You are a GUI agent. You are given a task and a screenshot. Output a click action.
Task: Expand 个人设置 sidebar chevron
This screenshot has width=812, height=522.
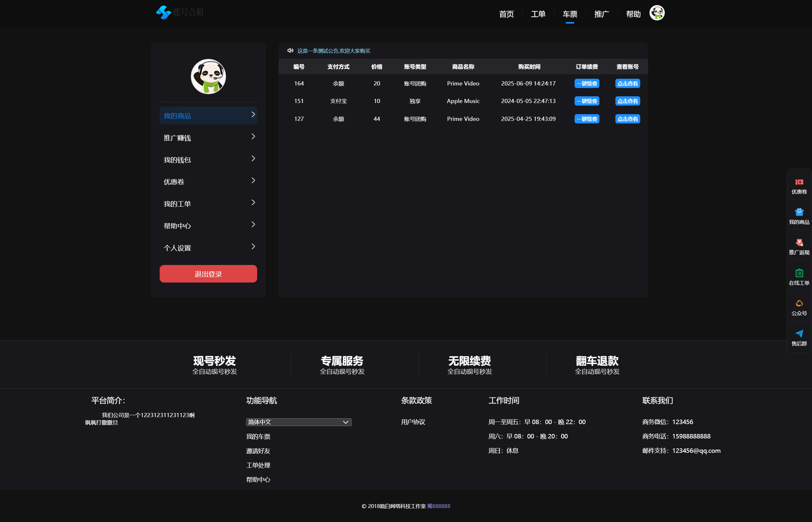(253, 246)
